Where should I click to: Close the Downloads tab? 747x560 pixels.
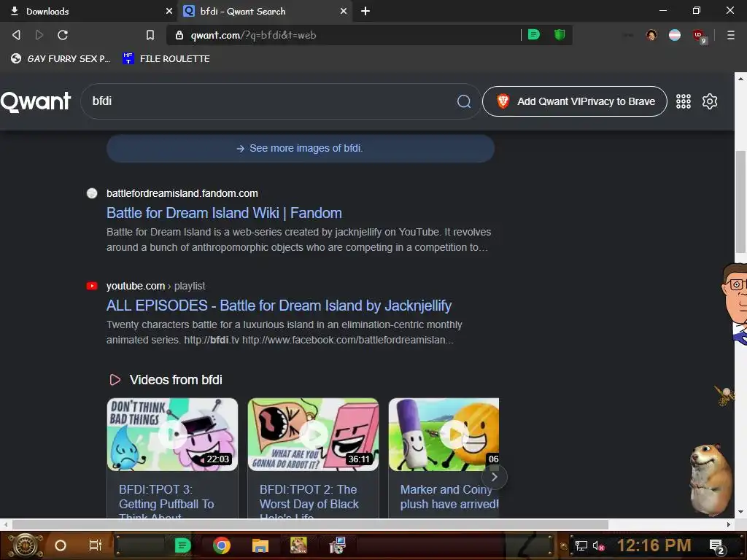[169, 11]
